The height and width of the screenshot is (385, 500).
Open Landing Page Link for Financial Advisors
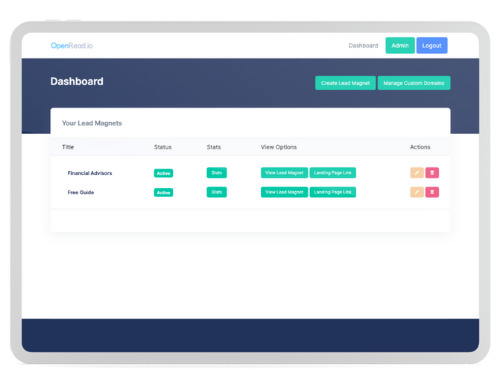[x=333, y=173]
